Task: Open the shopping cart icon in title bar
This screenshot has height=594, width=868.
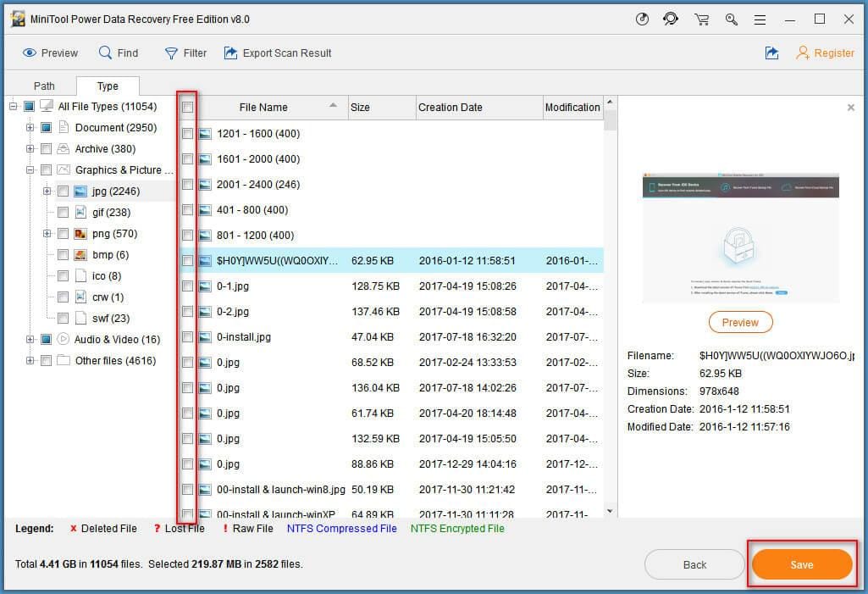Action: 702,19
